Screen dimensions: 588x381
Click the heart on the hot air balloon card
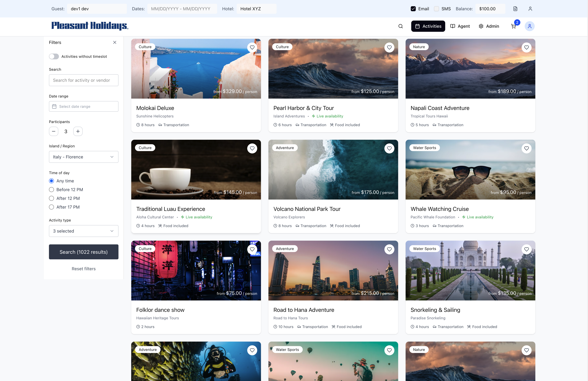[389, 350]
